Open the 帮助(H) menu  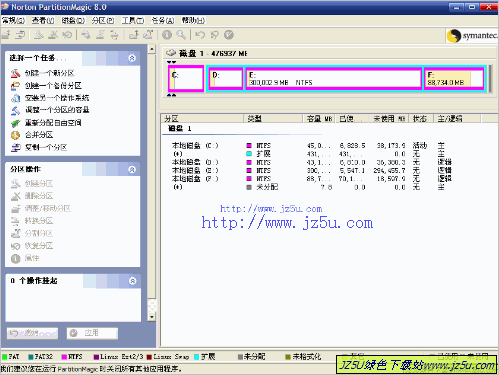193,21
